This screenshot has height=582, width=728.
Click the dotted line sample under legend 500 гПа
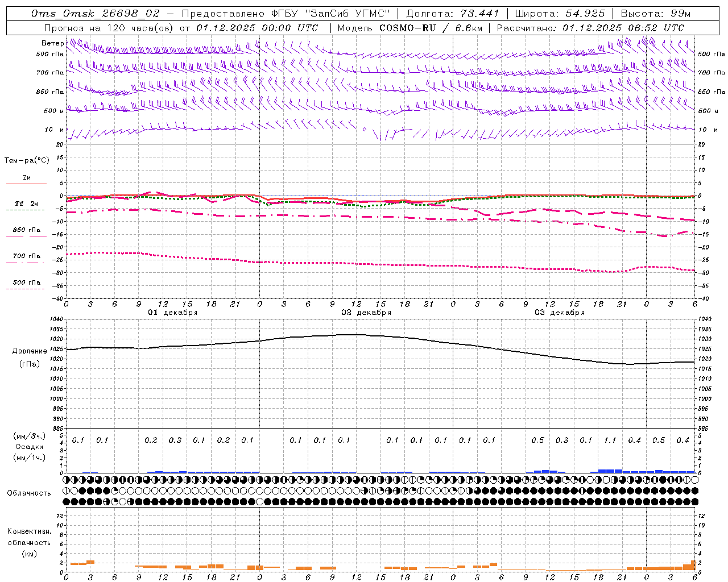coord(26,289)
